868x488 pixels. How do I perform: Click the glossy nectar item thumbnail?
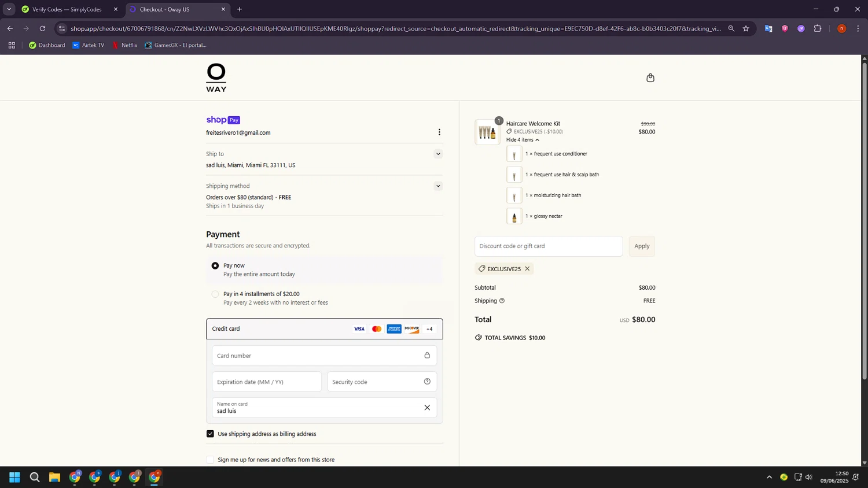coord(514,216)
